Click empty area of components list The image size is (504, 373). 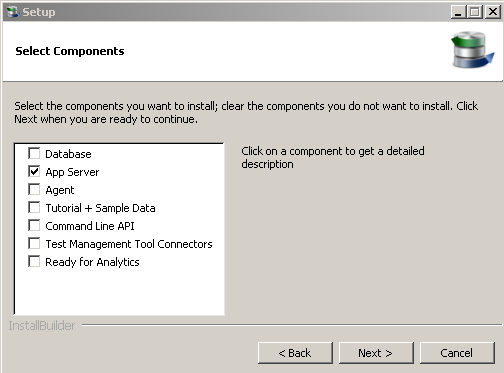point(119,292)
